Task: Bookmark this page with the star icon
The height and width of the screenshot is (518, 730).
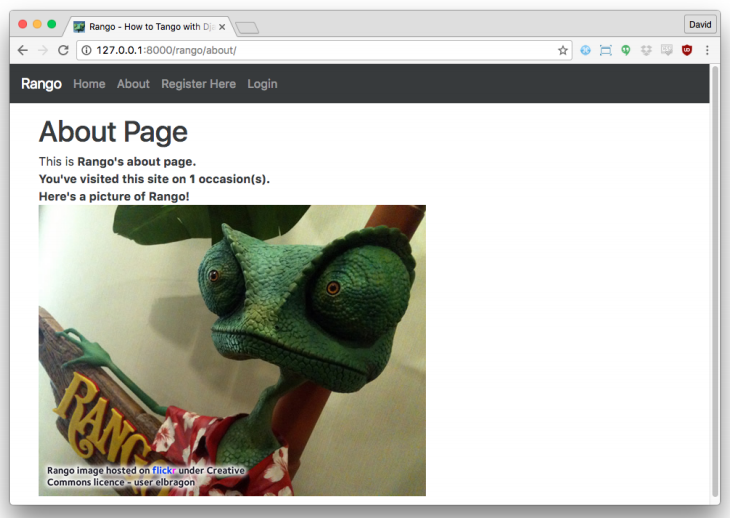Action: [562, 50]
